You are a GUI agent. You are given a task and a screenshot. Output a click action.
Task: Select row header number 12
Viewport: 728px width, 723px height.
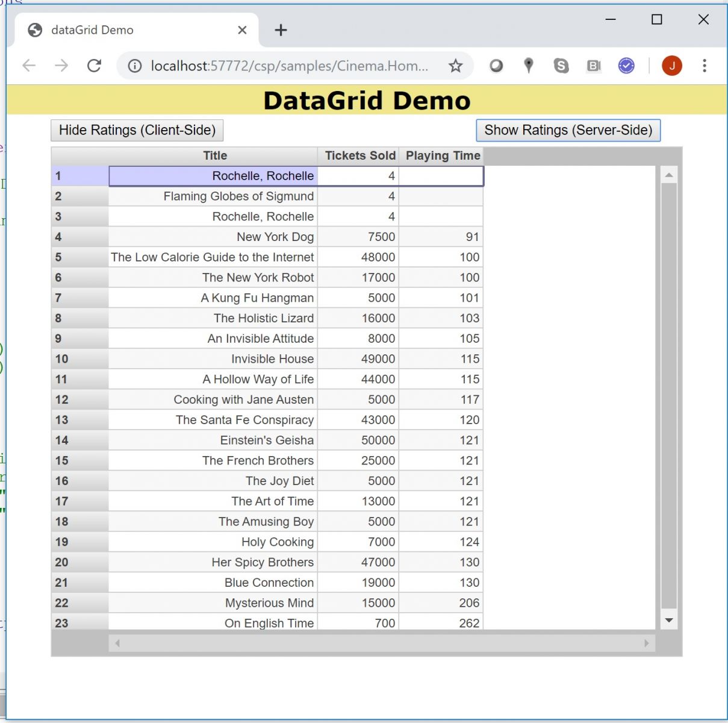(x=80, y=399)
